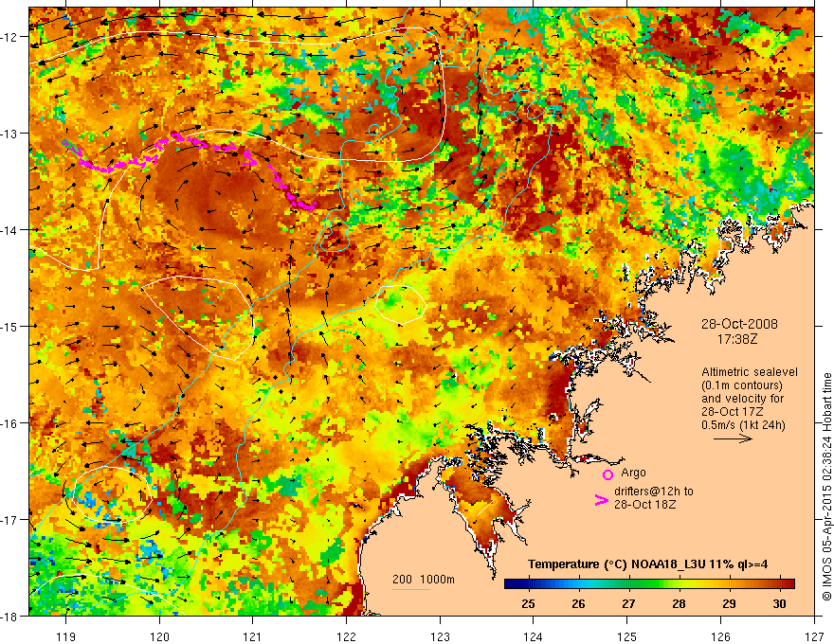
Task: Click the color bar value 26
Action: (578, 603)
